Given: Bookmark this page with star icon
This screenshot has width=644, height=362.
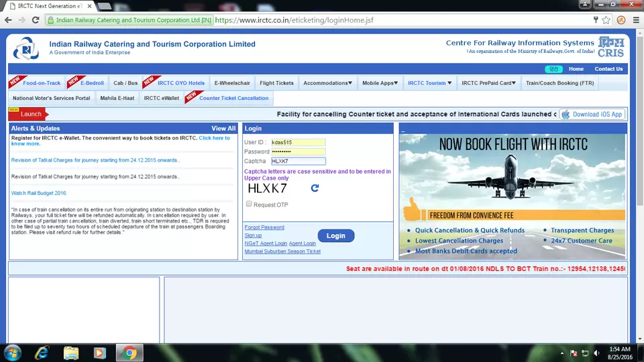Looking at the screenshot, I should pos(606,19).
